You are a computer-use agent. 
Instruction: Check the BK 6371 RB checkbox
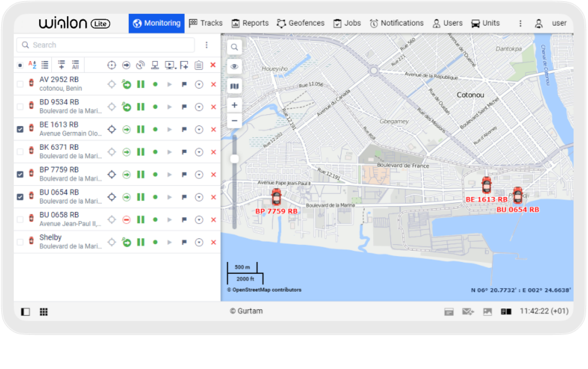[20, 152]
